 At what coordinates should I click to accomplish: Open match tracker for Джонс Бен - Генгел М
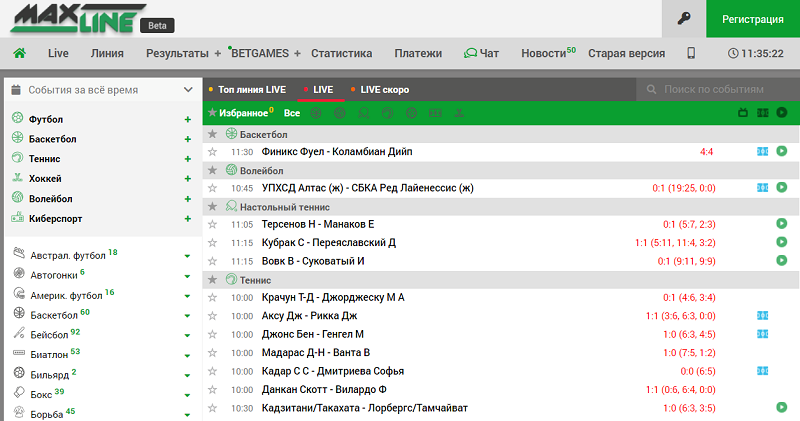[x=762, y=334]
